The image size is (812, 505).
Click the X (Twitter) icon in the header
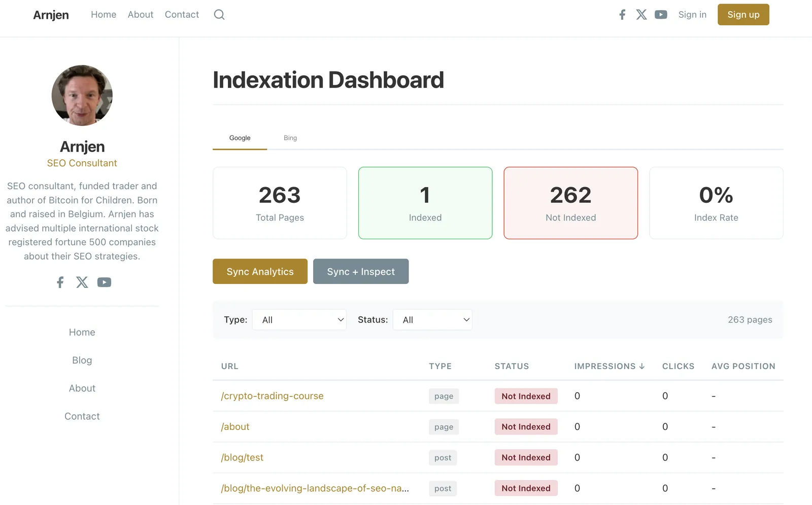click(641, 14)
